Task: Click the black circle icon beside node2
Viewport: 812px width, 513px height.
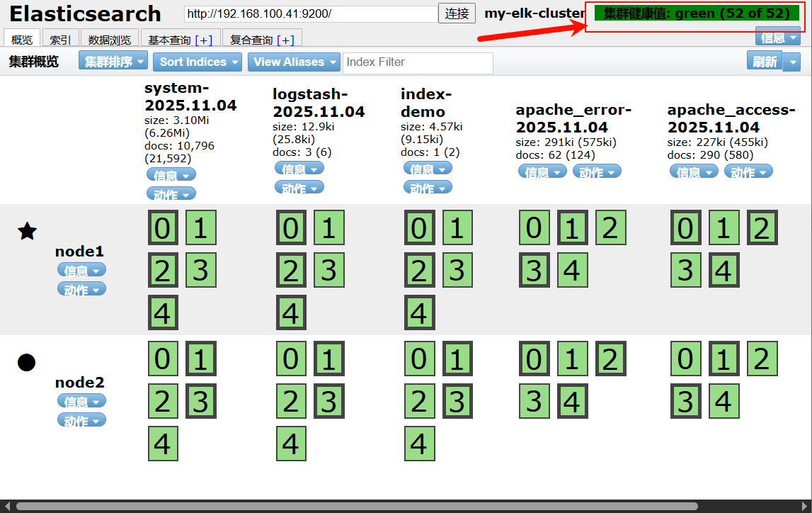Action: point(26,362)
